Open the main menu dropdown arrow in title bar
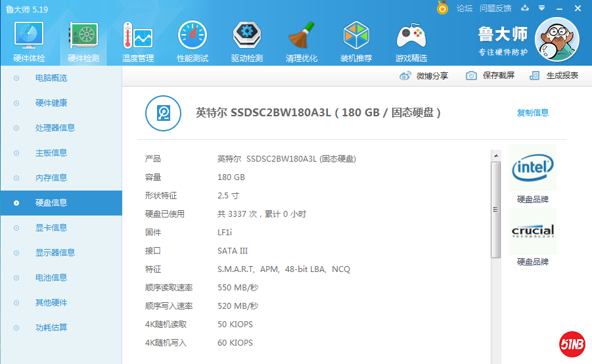The width and height of the screenshot is (592, 364). tap(541, 9)
